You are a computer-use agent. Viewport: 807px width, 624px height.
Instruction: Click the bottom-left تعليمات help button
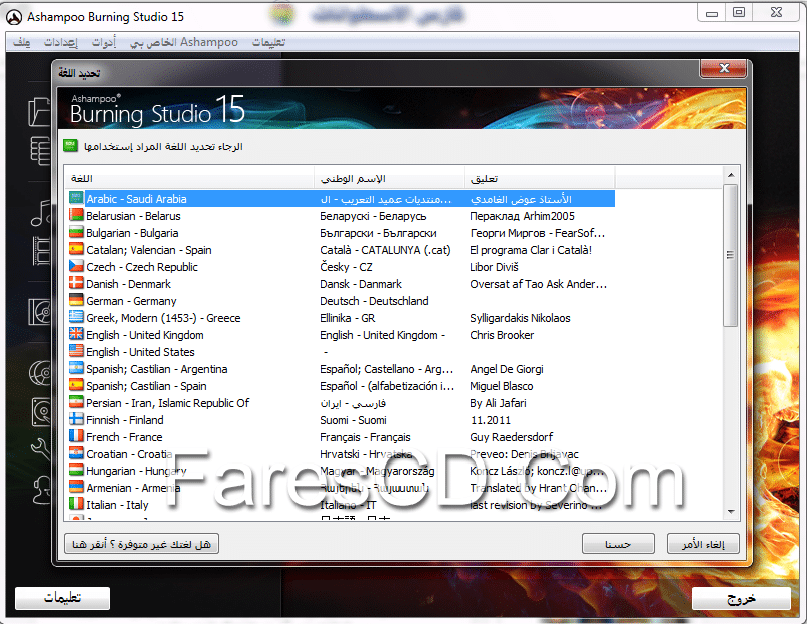point(62,598)
